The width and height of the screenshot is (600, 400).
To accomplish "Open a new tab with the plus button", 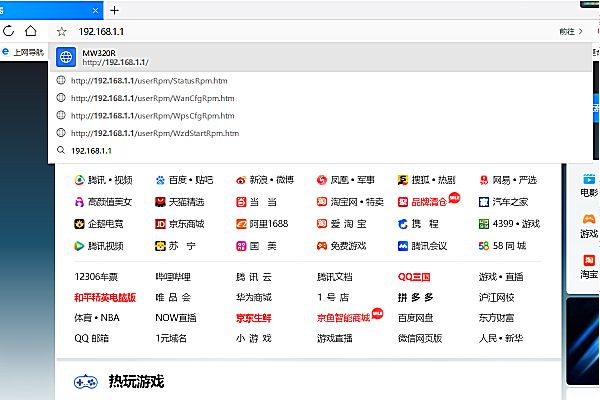I will point(114,10).
